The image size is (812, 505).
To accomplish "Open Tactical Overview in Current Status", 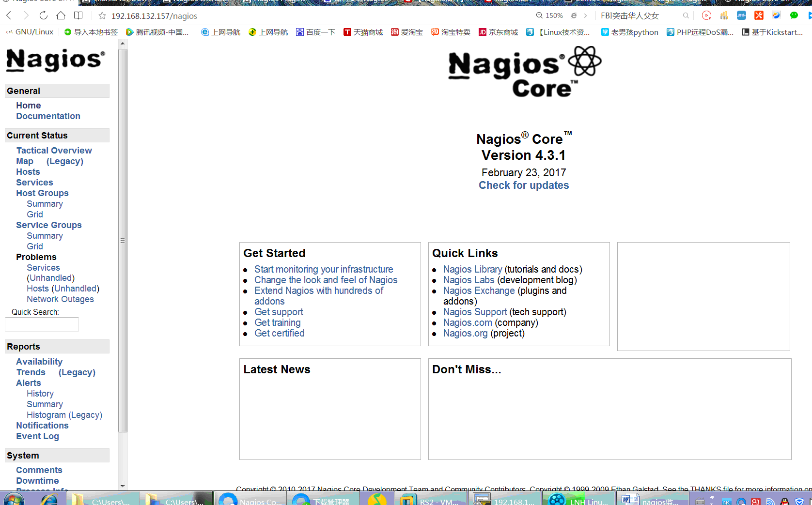I will [x=54, y=151].
